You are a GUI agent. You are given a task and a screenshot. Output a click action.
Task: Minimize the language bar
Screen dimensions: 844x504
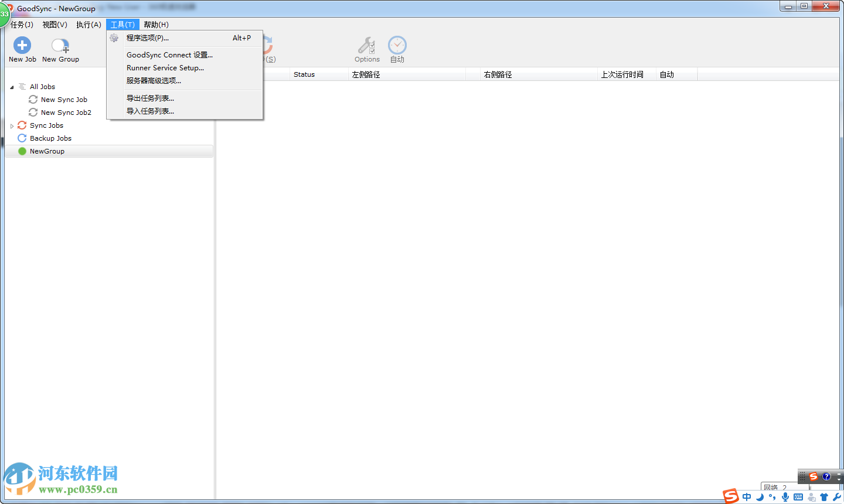[x=839, y=474]
